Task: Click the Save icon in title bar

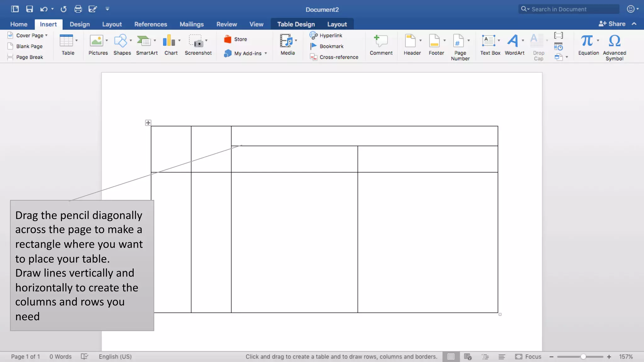Action: [29, 9]
